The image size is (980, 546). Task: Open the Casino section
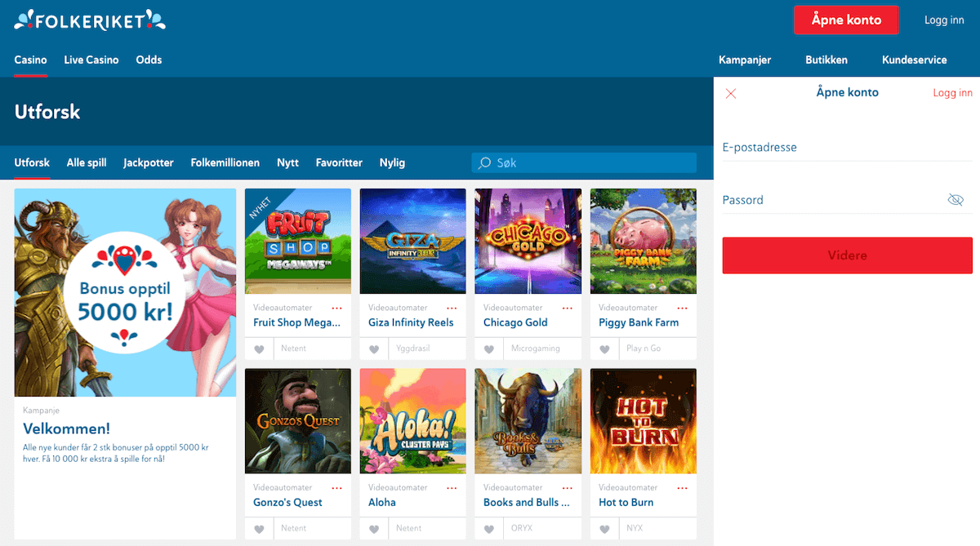click(x=30, y=60)
